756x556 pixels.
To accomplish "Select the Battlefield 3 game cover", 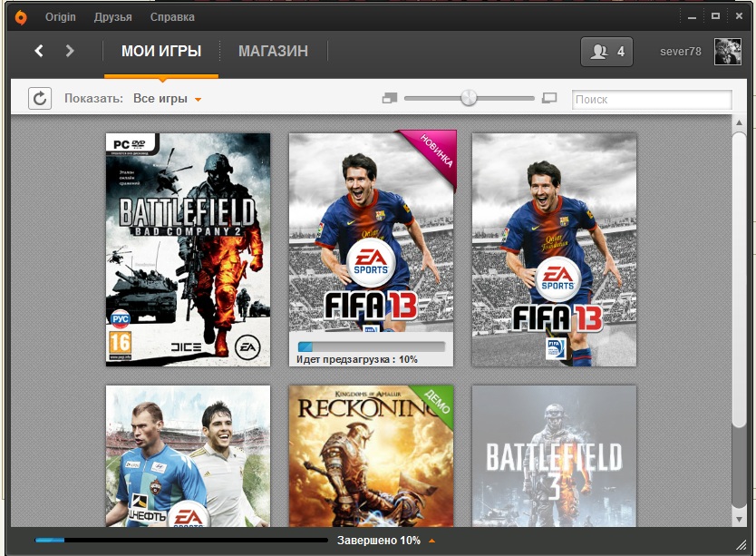I will click(554, 456).
